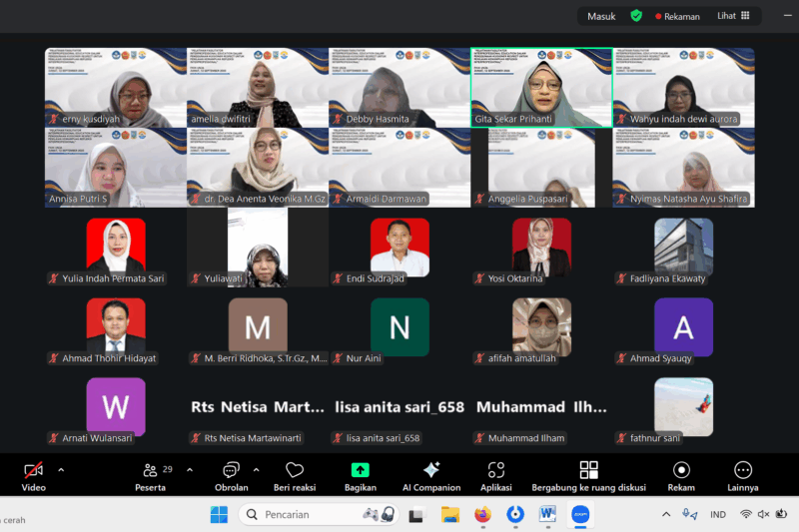Image resolution: width=799 pixels, height=532 pixels.
Task: Click the microphone in use tray icon
Action: (x=689, y=514)
